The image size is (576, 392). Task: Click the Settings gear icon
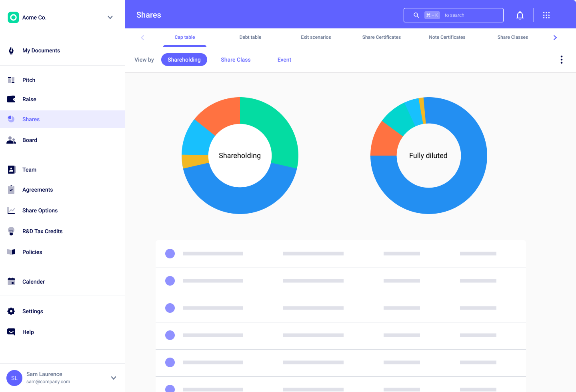click(x=11, y=311)
